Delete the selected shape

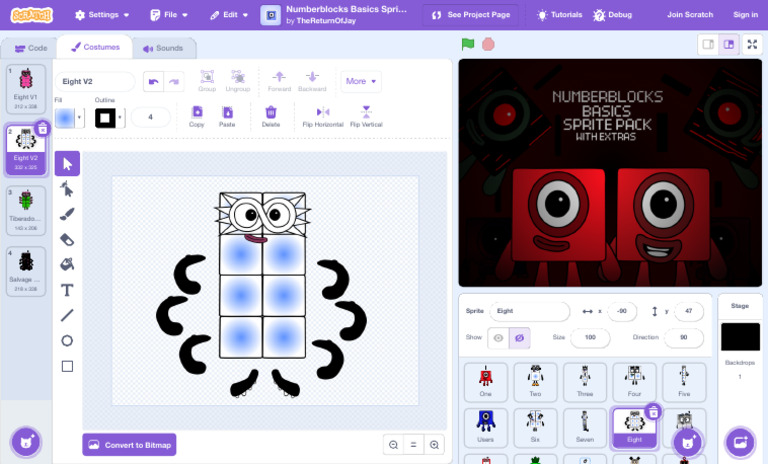point(271,116)
